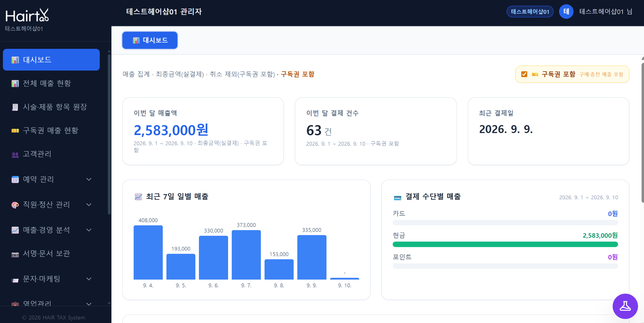Expand the 직원·정산 관리 chevron
This screenshot has height=323, width=644.
point(89,205)
